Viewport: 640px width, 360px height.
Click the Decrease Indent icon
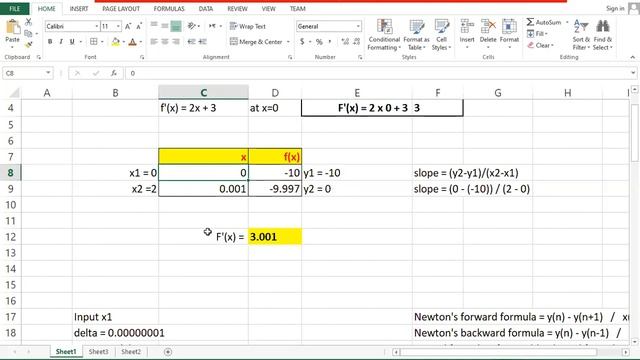[191, 42]
